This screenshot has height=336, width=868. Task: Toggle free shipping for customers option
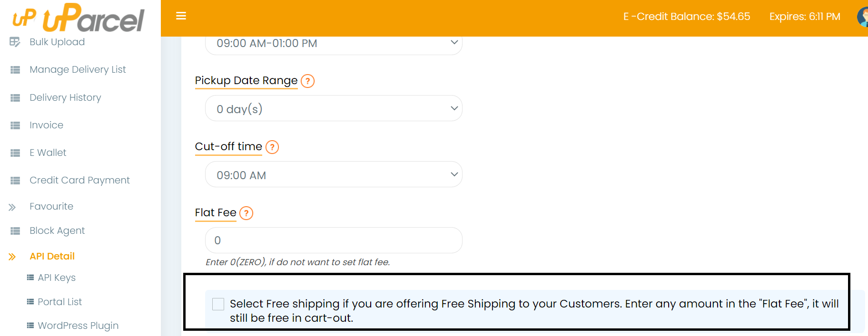[x=217, y=303]
